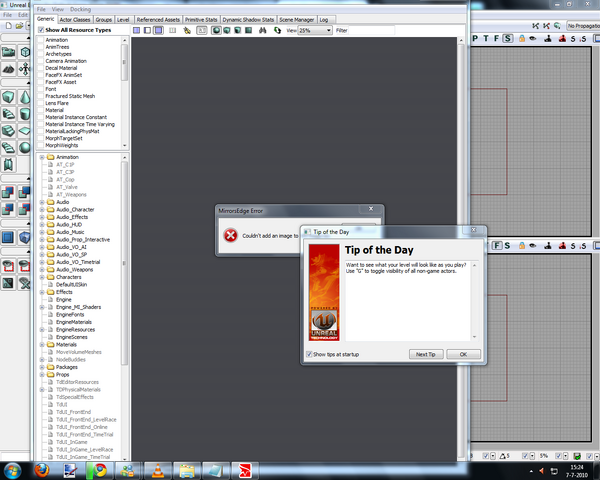Expand the Audio_Character package folder
Viewport: 600px width, 480px height.
[42, 209]
